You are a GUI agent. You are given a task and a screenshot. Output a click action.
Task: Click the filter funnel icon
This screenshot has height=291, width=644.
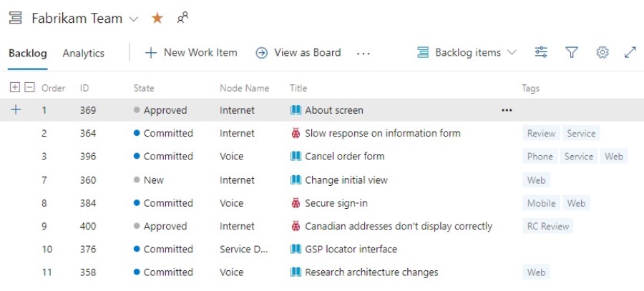(x=572, y=52)
